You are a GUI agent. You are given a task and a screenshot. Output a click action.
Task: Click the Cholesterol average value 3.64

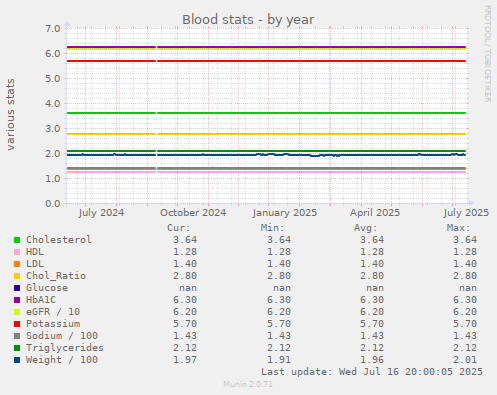372,240
